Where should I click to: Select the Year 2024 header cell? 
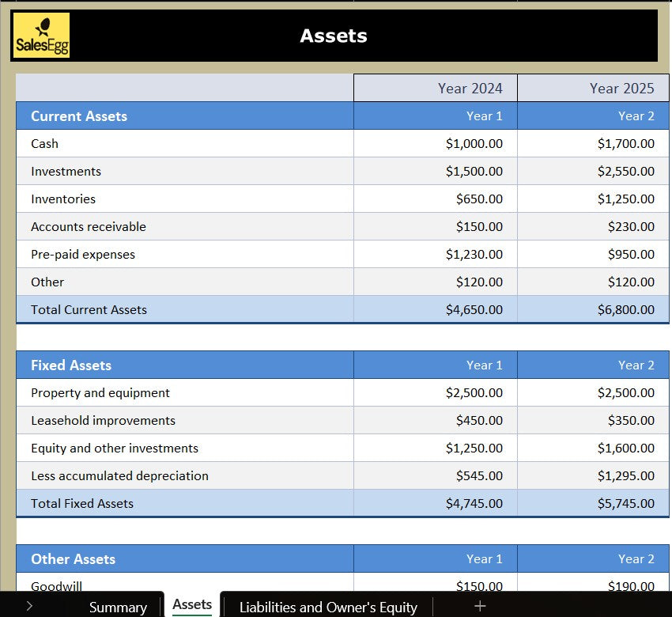click(x=436, y=88)
